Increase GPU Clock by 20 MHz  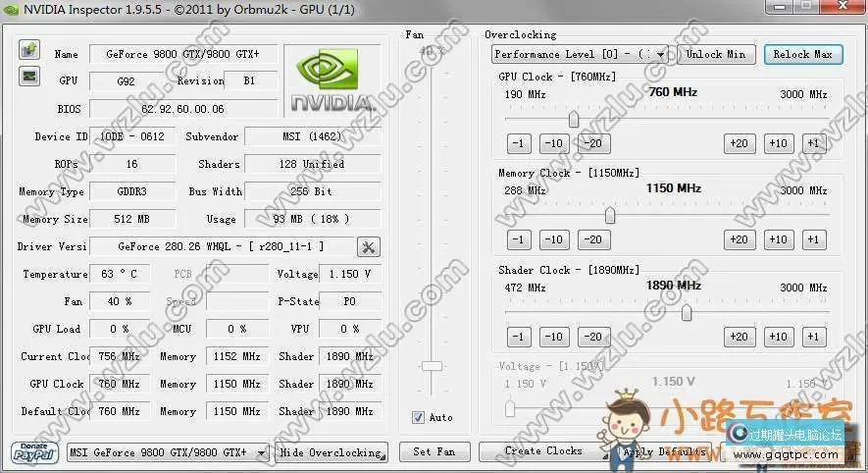tap(739, 143)
